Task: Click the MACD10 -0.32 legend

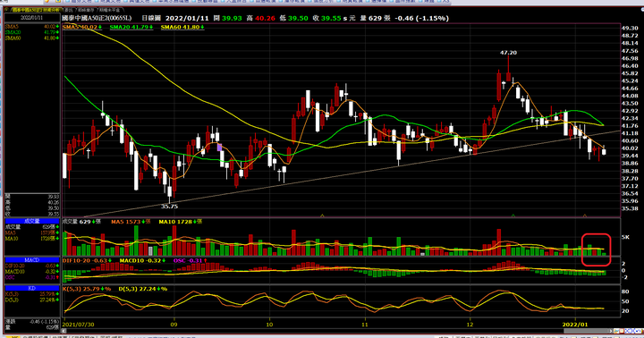Action: [142, 260]
